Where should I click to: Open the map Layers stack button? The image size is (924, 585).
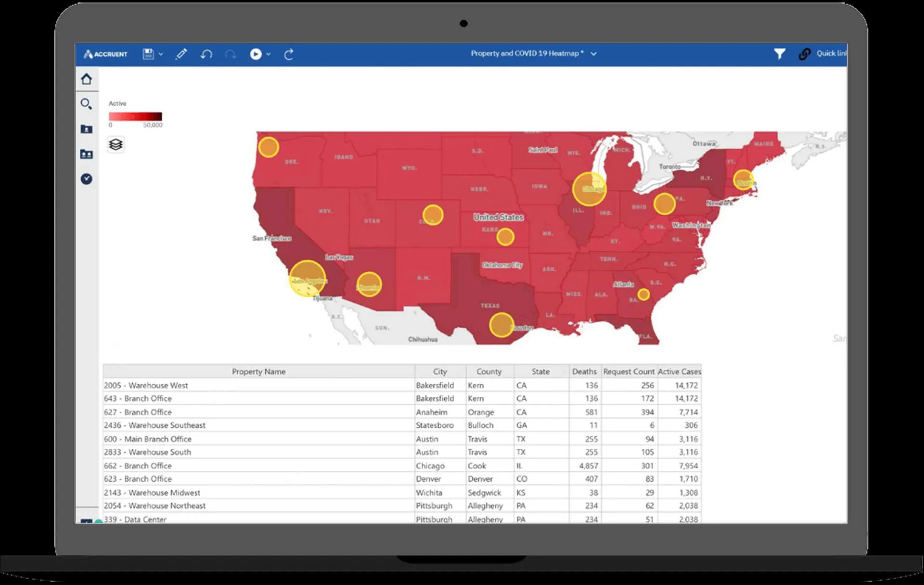(115, 144)
